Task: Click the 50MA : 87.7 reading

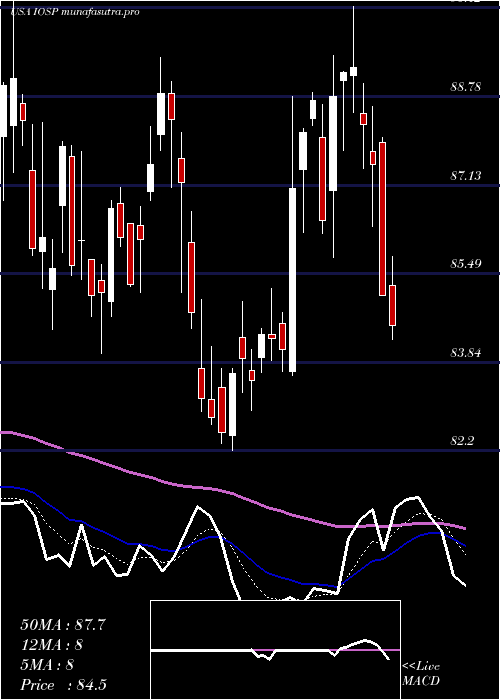Action: coord(63,625)
